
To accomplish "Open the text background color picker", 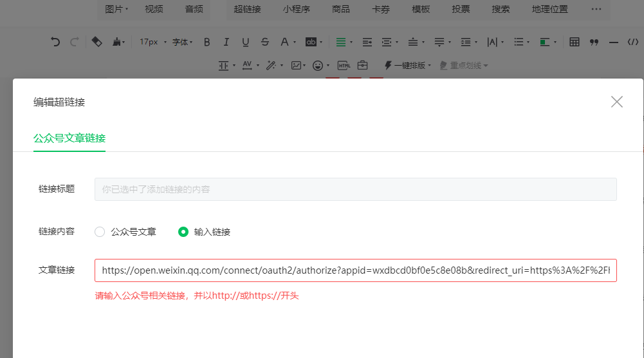I will 314,42.
